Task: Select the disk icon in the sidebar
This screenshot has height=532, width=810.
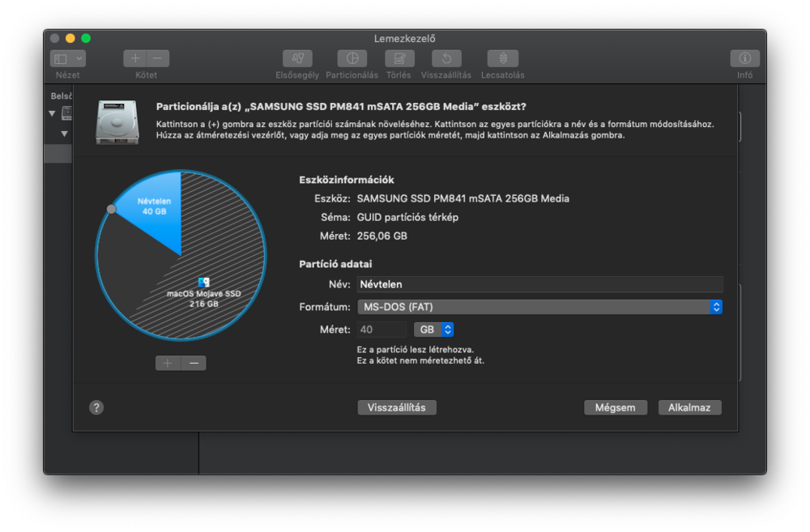Action: tap(66, 113)
